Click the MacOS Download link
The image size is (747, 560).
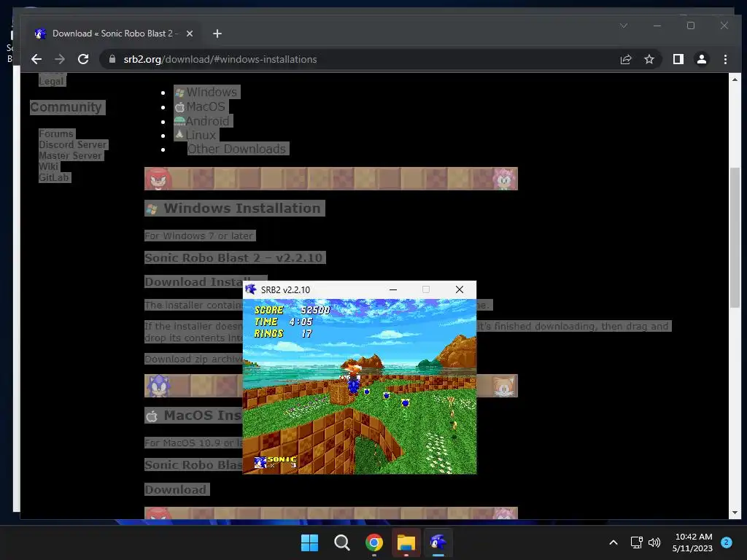176,489
